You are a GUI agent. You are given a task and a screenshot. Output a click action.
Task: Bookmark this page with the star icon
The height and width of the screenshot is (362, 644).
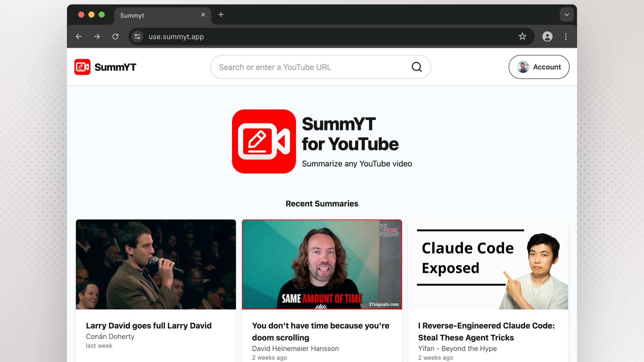(522, 36)
